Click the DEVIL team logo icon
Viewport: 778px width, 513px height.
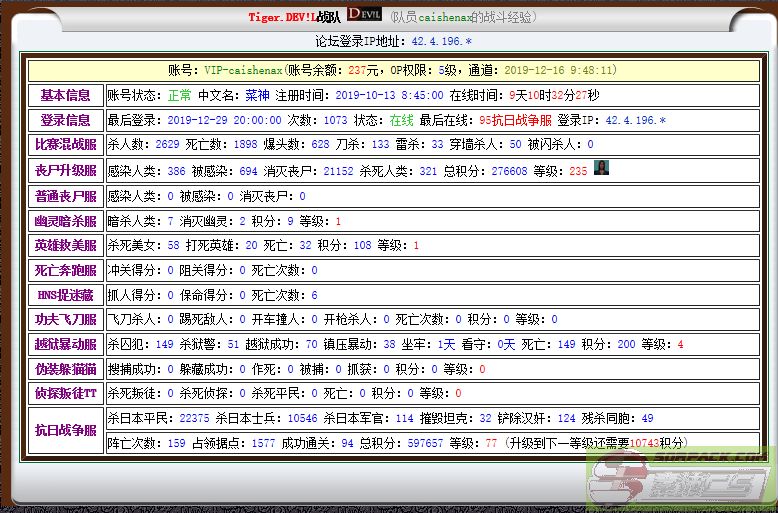coord(364,16)
